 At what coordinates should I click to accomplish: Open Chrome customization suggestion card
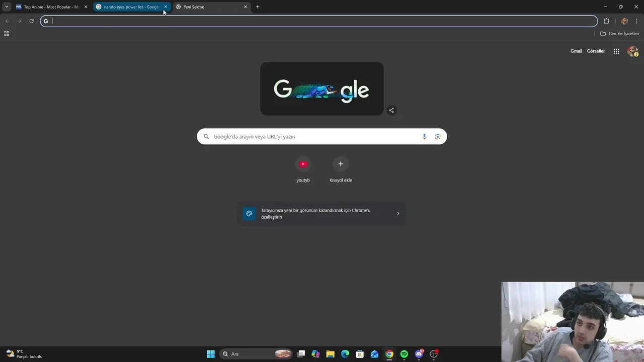pos(321,214)
